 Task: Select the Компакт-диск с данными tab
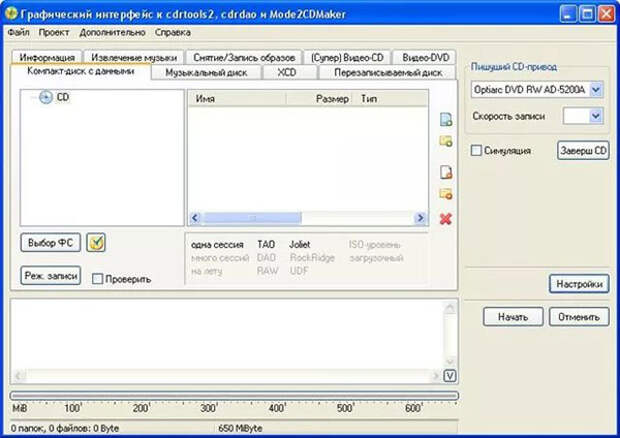point(81,71)
